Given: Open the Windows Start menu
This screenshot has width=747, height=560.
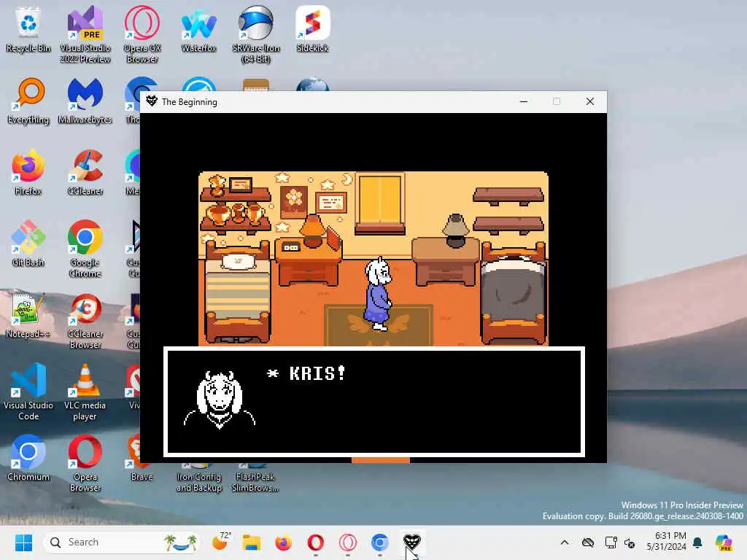Looking at the screenshot, I should (x=23, y=542).
